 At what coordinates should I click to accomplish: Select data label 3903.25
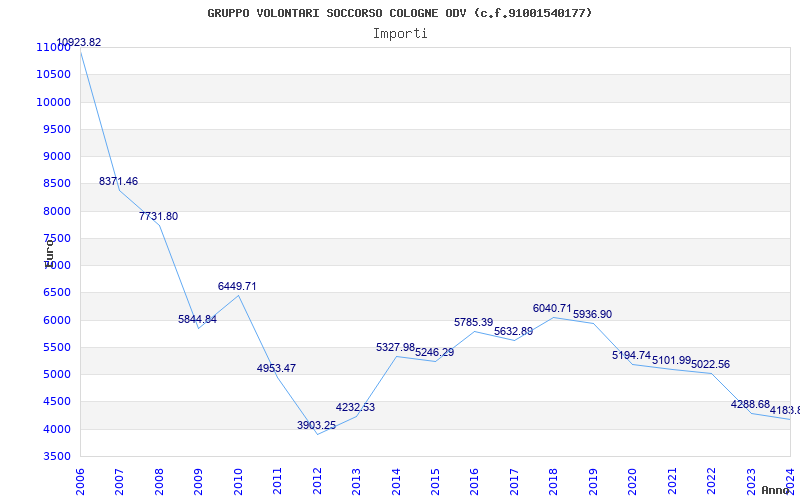pyautogui.click(x=316, y=425)
